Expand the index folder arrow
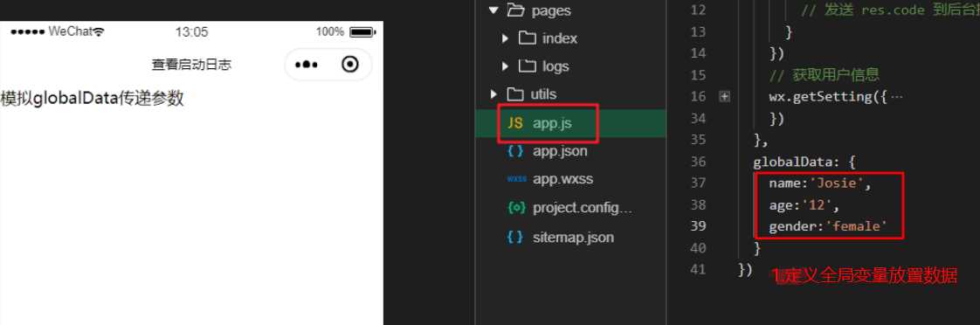Screen dimensions: 980x325 [x=505, y=38]
